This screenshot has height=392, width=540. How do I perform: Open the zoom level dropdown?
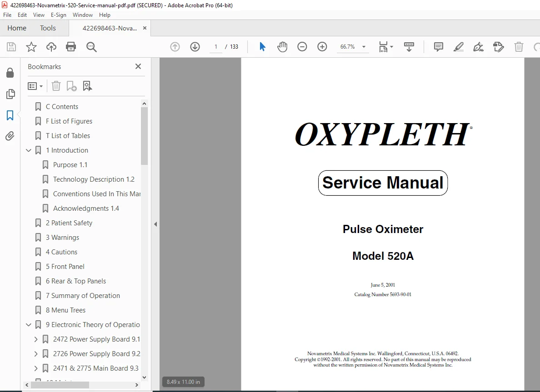coord(364,47)
